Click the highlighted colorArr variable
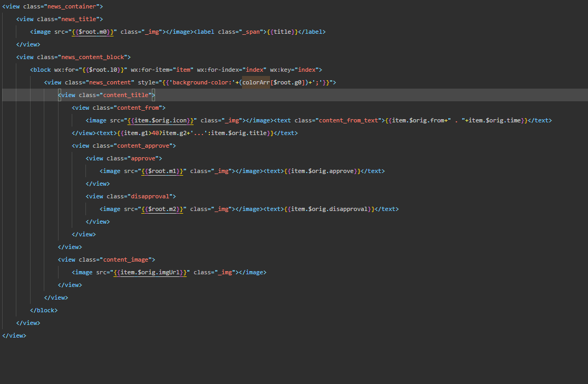 click(256, 82)
